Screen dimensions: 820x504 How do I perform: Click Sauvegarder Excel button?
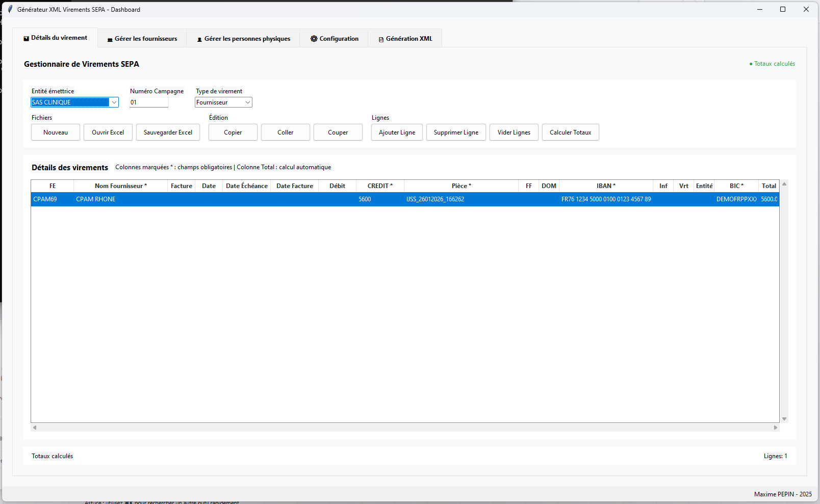pyautogui.click(x=168, y=132)
